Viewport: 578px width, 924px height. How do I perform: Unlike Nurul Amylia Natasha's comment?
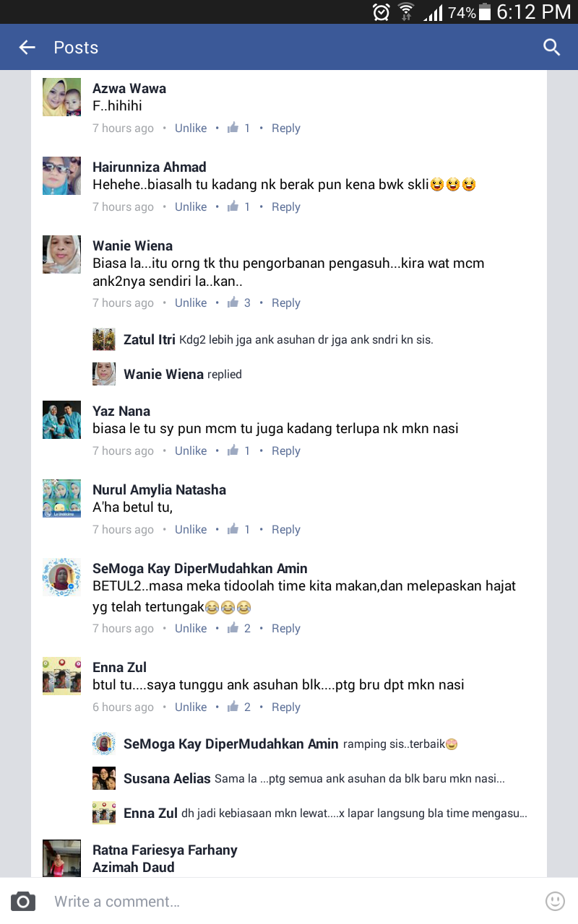pyautogui.click(x=191, y=530)
